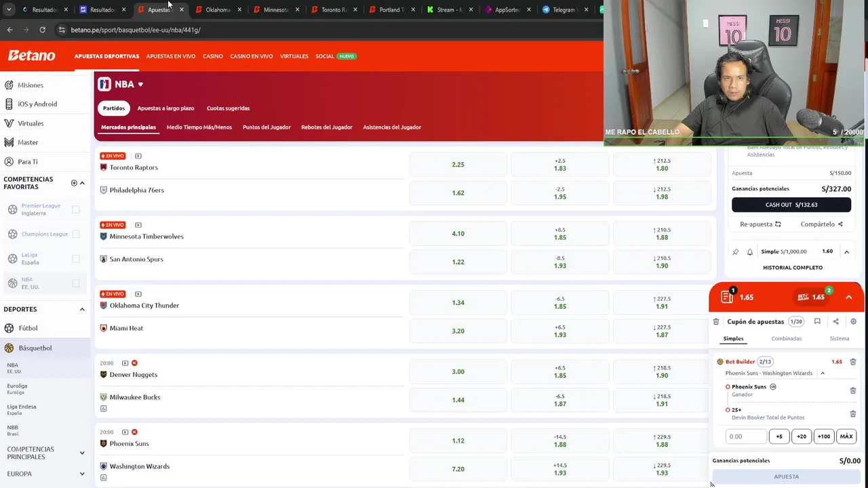868x488 pixels.
Task: Open the Casino menu item
Action: (x=213, y=56)
